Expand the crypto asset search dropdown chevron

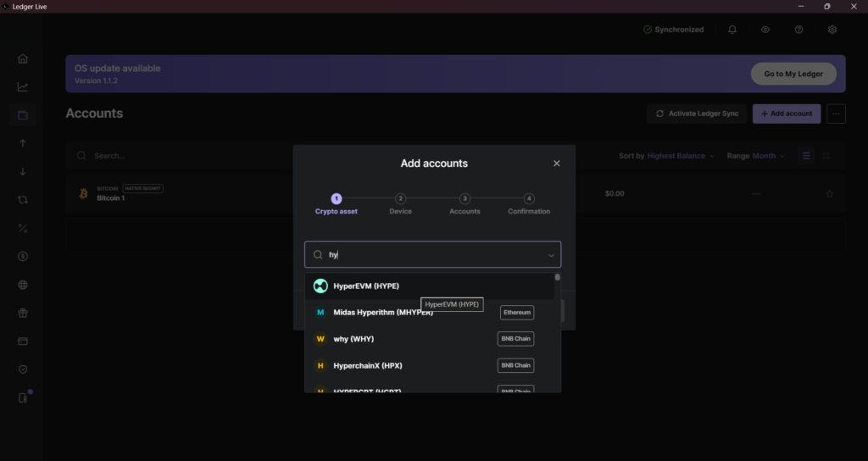tap(551, 255)
